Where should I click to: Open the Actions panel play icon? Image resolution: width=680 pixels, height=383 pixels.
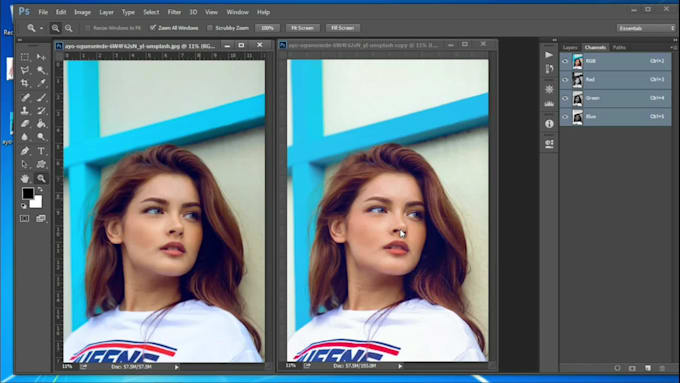pos(549,55)
